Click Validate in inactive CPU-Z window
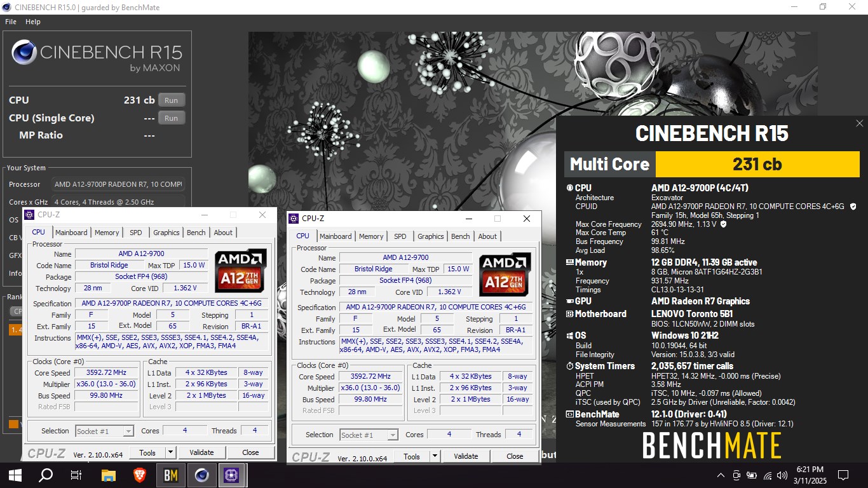The height and width of the screenshot is (488, 868). 201,452
